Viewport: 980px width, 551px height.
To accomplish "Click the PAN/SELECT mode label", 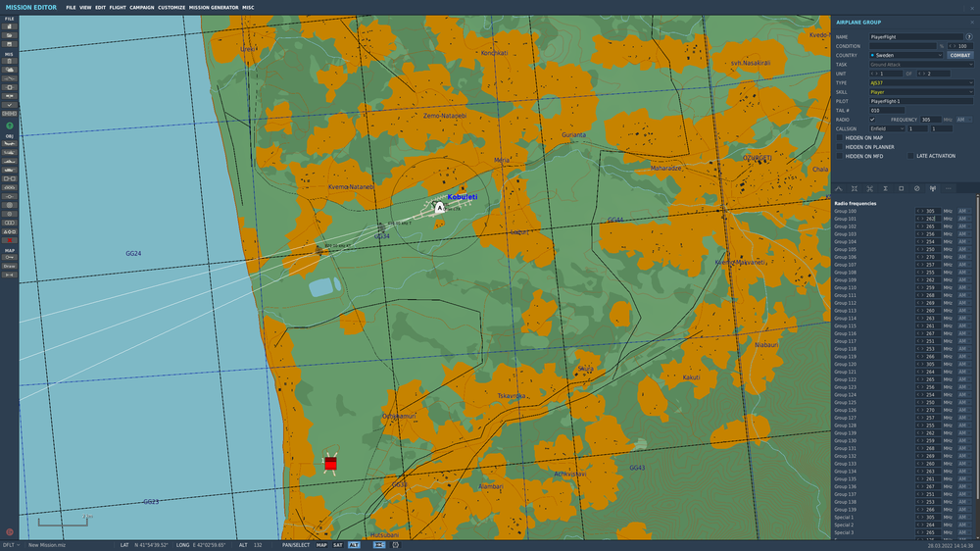I will pos(296,545).
